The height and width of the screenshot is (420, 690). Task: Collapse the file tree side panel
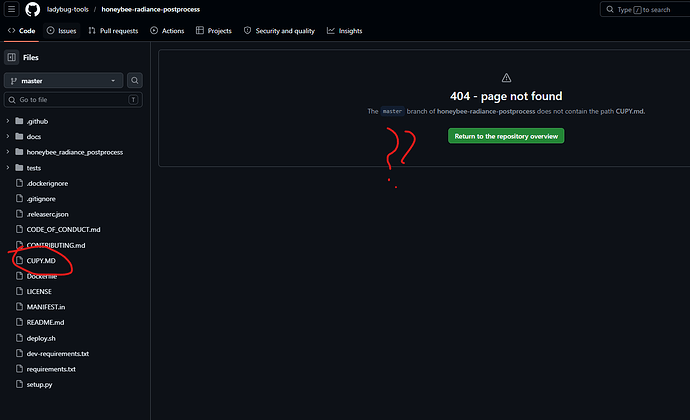pos(11,57)
